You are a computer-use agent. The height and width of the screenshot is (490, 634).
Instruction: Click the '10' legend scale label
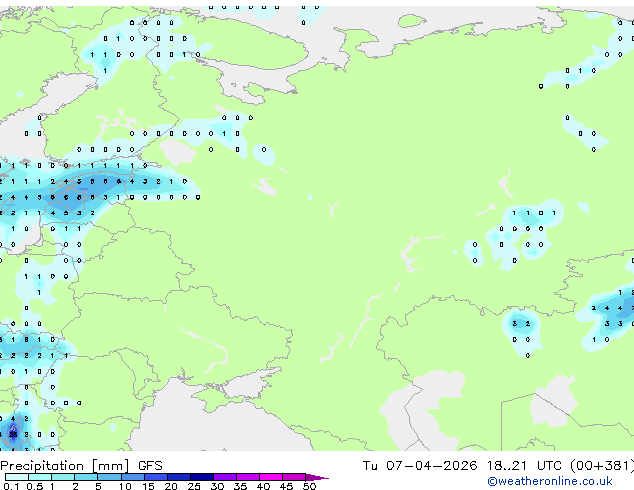click(125, 486)
